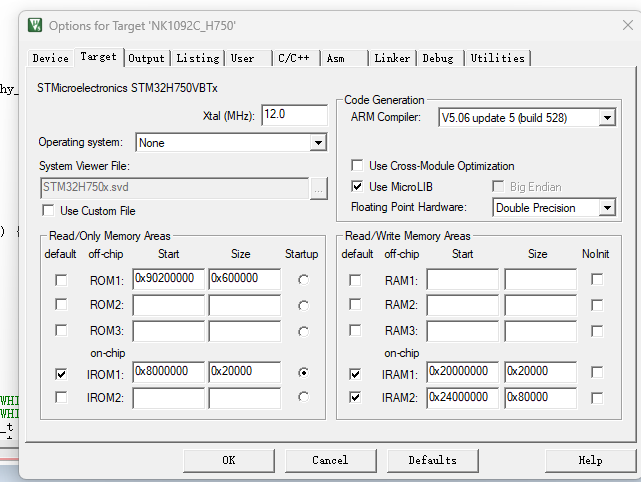Check the ROM1 default checkbox
This screenshot has width=641, height=482.
61,280
